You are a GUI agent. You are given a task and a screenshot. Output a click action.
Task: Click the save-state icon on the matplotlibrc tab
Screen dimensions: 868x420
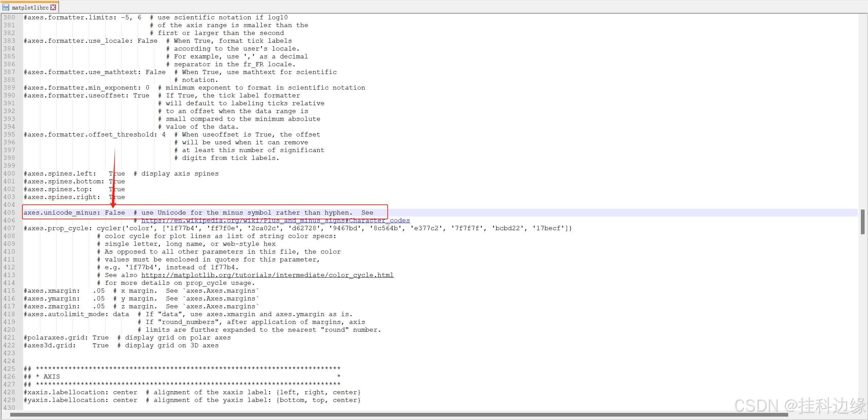click(x=6, y=7)
